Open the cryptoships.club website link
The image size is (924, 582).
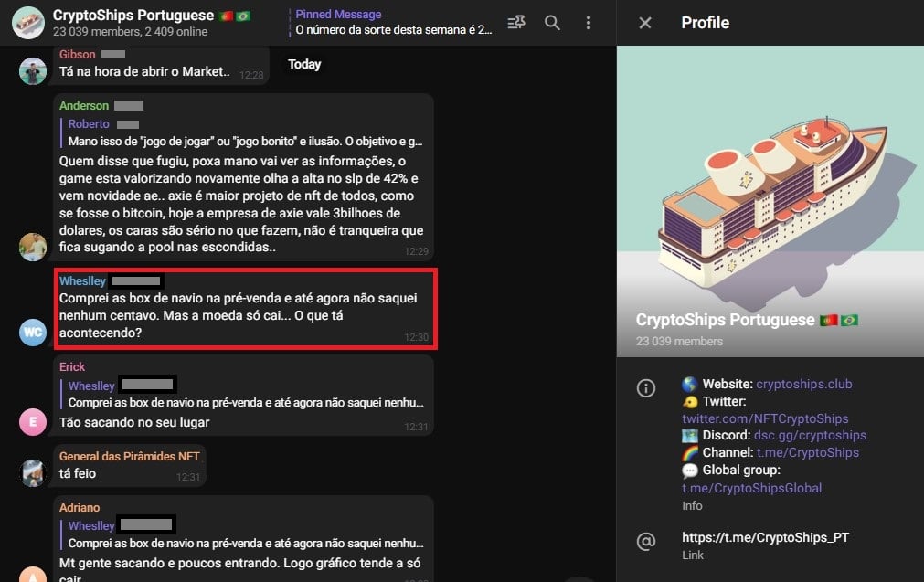click(x=803, y=384)
